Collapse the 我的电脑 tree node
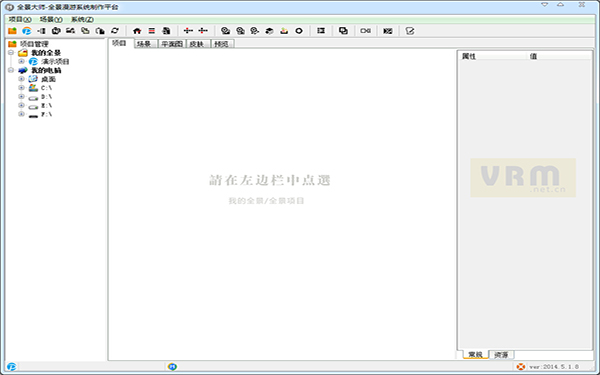 [11, 70]
